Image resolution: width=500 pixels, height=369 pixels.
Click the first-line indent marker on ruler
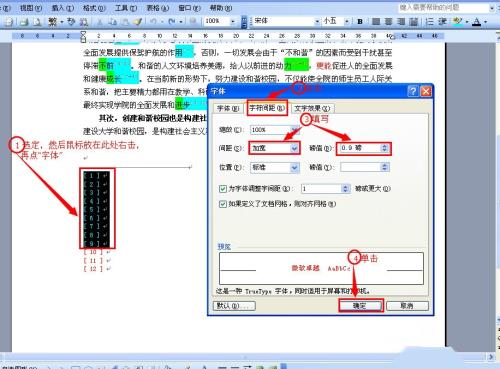pyautogui.click(x=83, y=33)
